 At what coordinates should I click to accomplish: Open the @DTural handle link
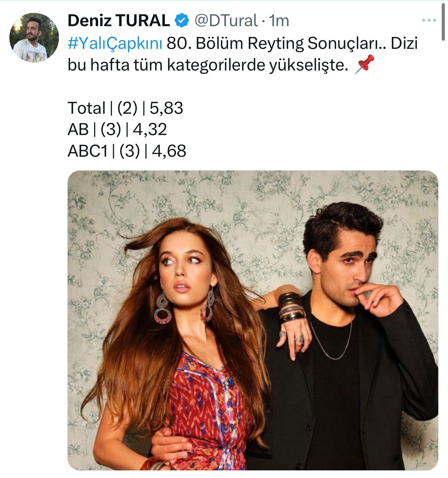(x=225, y=21)
